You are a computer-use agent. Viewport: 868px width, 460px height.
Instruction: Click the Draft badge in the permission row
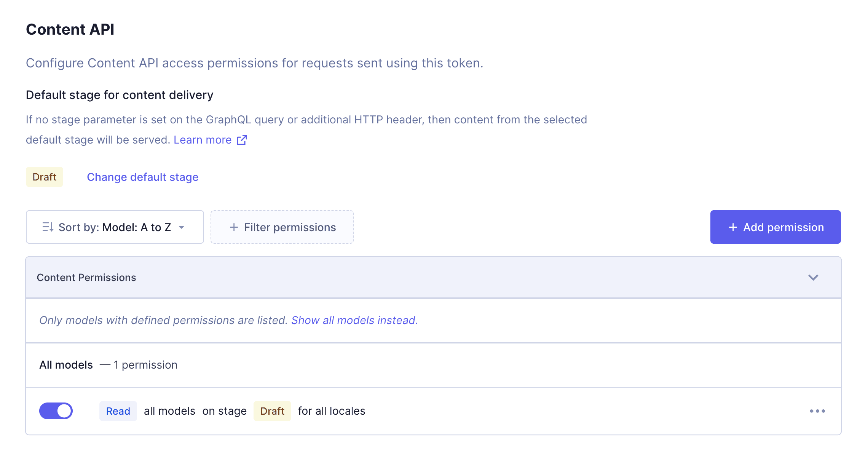pyautogui.click(x=272, y=411)
